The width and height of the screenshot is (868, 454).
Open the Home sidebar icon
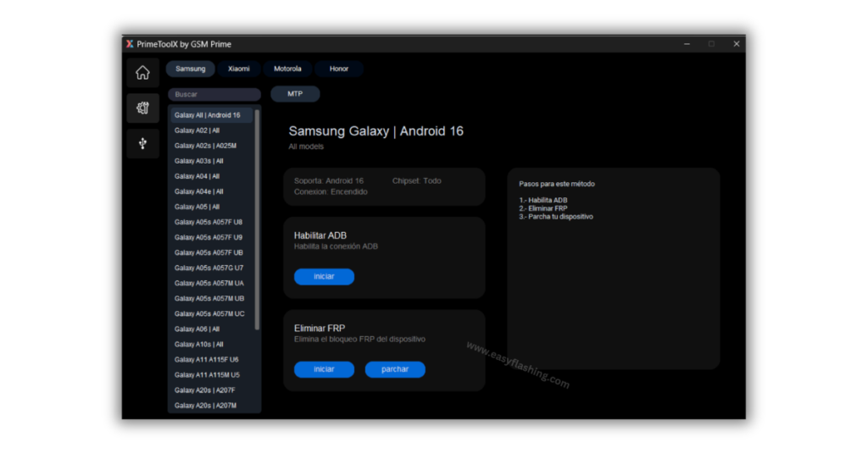point(142,73)
